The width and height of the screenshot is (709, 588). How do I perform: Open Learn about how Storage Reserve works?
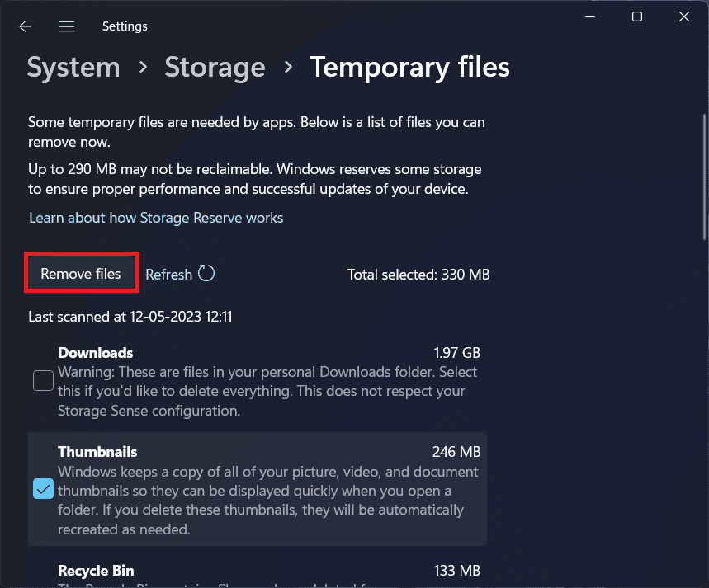coord(156,218)
